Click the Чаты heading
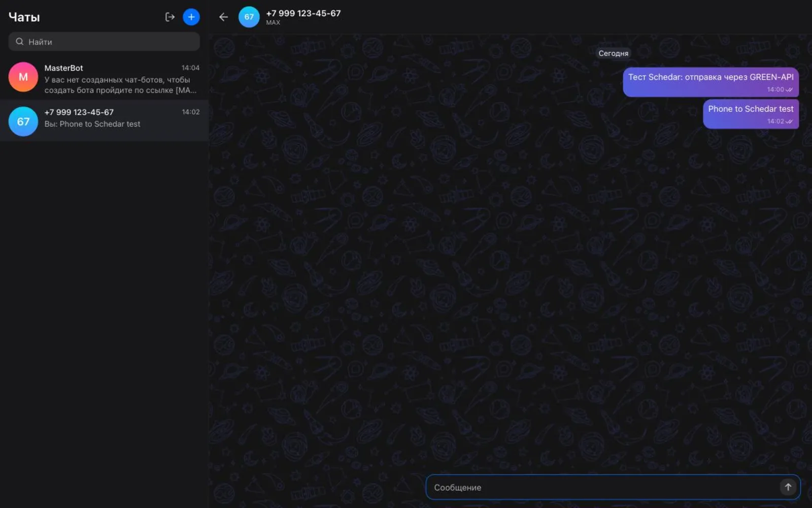 coord(24,17)
